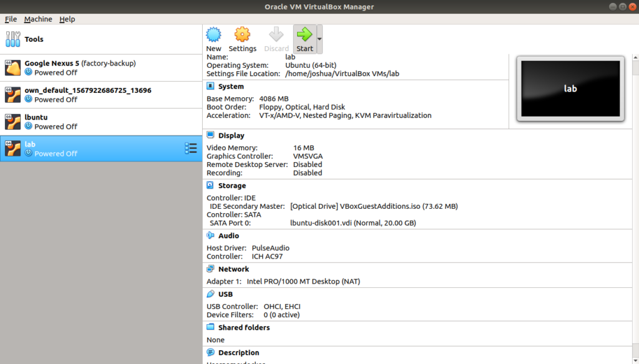Screen dimensions: 639x364
Task: Click System section chip icon
Action: (x=210, y=86)
